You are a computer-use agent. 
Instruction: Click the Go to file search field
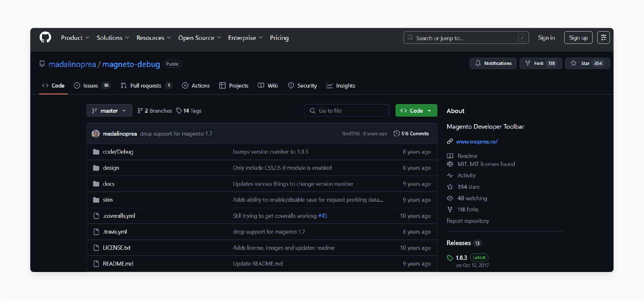click(x=347, y=111)
